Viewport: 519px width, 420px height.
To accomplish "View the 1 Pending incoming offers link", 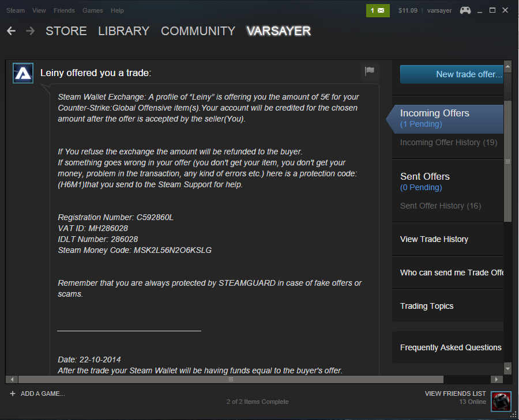I will (x=421, y=124).
